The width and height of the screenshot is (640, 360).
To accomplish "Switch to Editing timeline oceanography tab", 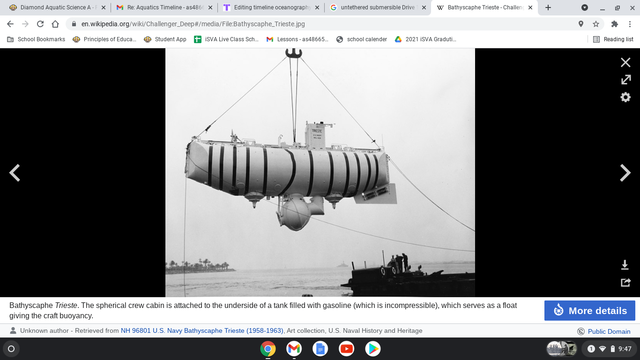I will coord(270,7).
